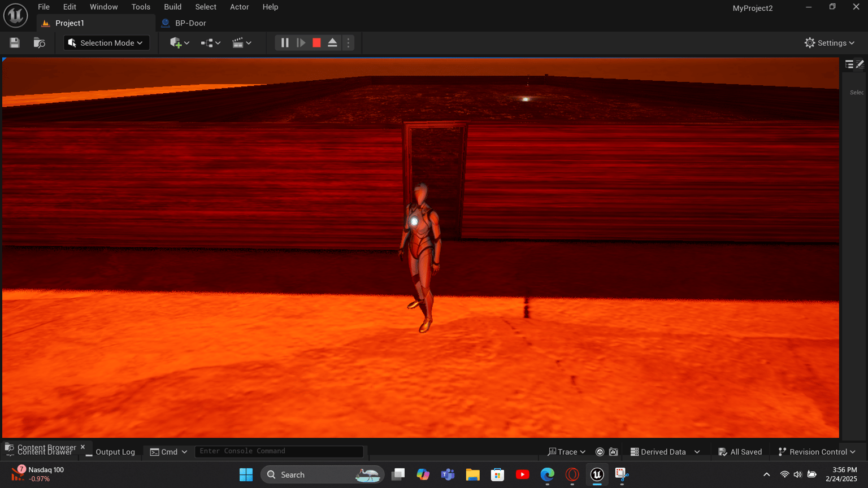Open the Build menu
The height and width of the screenshot is (488, 868).
tap(172, 7)
